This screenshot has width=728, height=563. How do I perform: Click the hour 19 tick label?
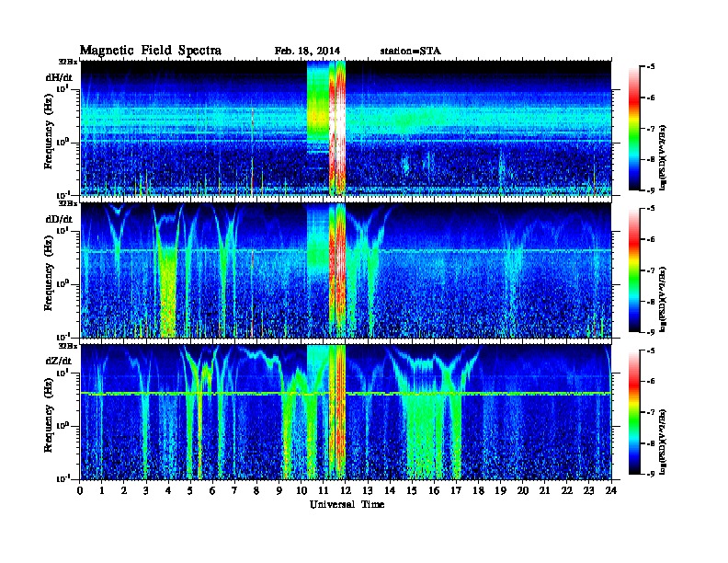click(500, 490)
